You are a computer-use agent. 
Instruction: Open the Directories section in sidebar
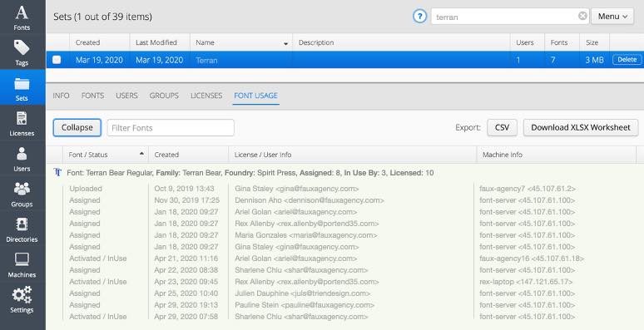point(22,229)
